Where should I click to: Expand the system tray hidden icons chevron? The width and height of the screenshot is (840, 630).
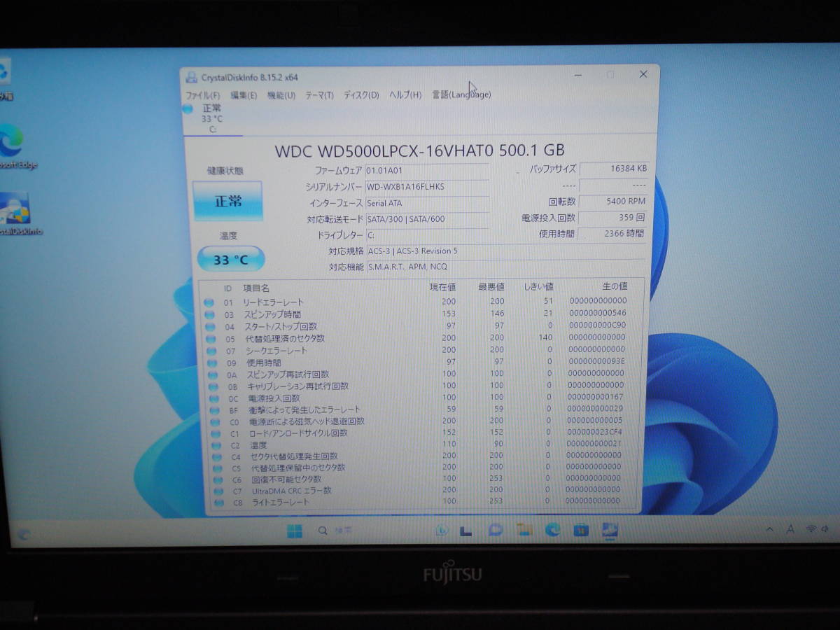[769, 529]
